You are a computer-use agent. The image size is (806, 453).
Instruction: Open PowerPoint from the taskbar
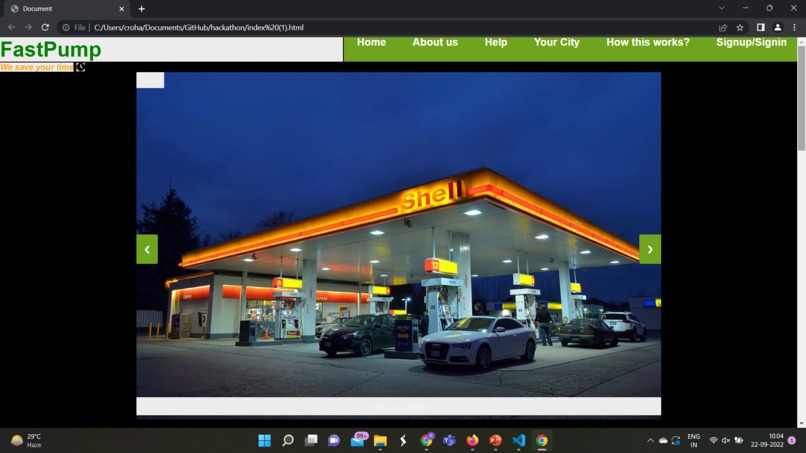pyautogui.click(x=496, y=441)
